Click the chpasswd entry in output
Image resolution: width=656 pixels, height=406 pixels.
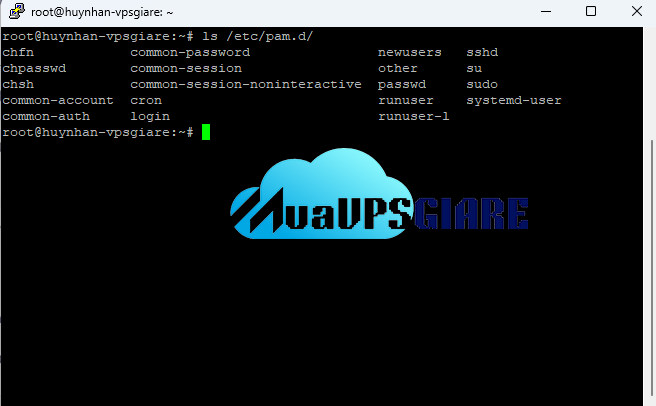(35, 68)
